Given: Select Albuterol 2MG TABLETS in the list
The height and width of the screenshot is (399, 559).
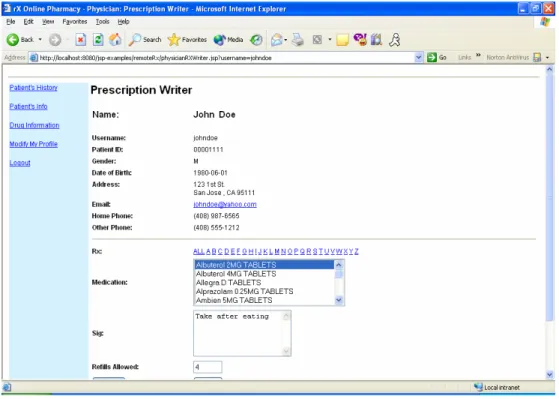Looking at the screenshot, I should [264, 265].
